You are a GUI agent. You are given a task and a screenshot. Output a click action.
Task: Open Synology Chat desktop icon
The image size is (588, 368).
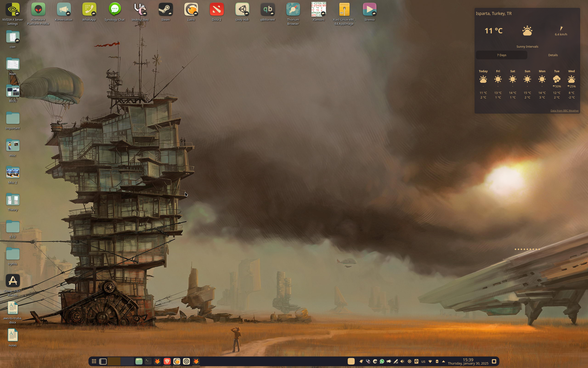115,12
